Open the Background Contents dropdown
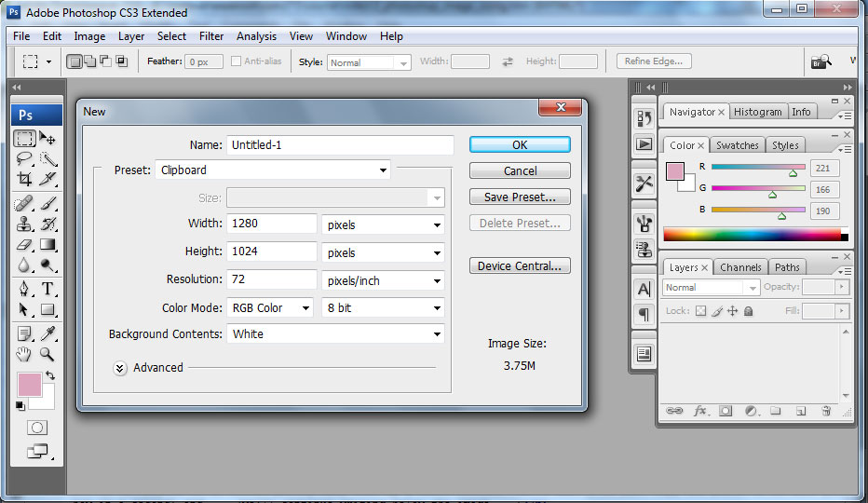Viewport: 868px width, 503px height. (335, 334)
